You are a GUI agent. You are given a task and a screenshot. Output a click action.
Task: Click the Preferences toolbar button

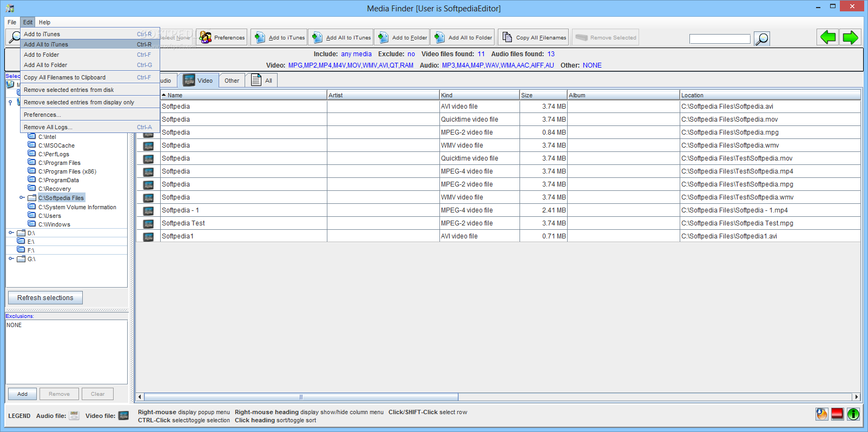pyautogui.click(x=222, y=37)
